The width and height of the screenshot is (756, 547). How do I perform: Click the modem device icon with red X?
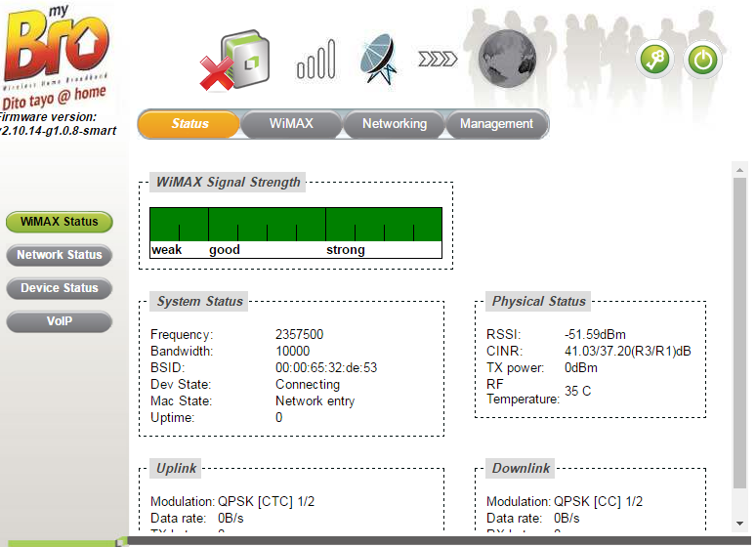tap(234, 61)
